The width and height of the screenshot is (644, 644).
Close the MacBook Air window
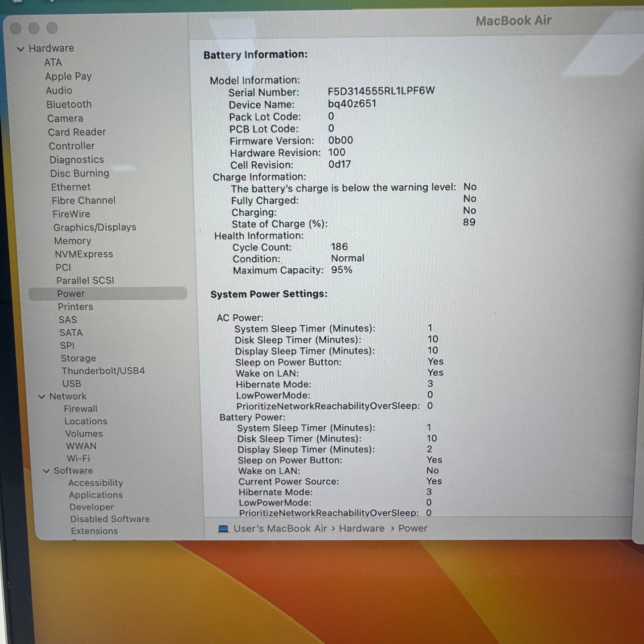pos(16,29)
